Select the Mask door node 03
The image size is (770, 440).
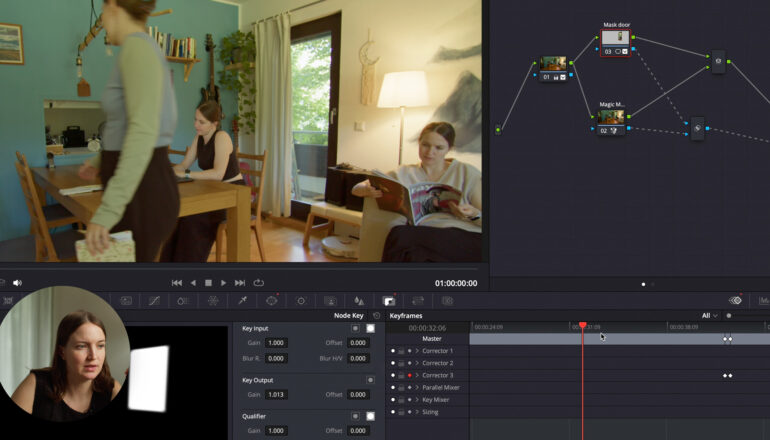(x=615, y=43)
